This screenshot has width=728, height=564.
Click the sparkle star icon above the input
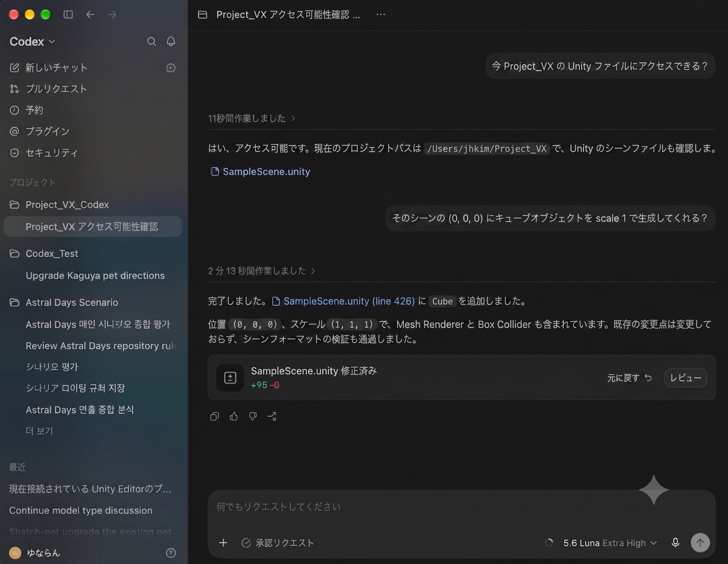[653, 489]
